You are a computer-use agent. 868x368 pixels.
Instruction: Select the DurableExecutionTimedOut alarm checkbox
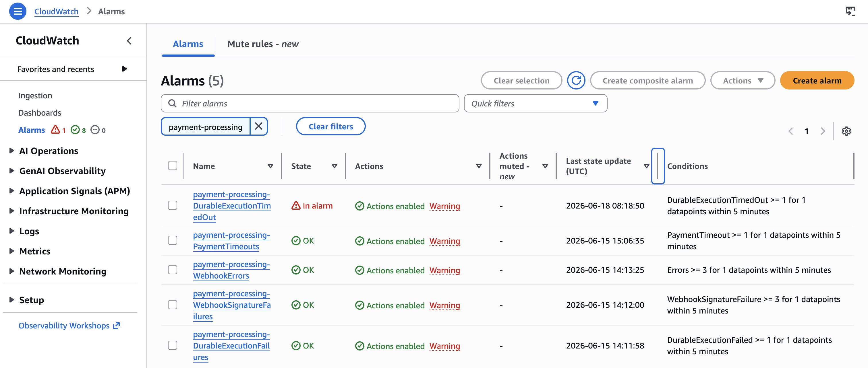pos(173,205)
